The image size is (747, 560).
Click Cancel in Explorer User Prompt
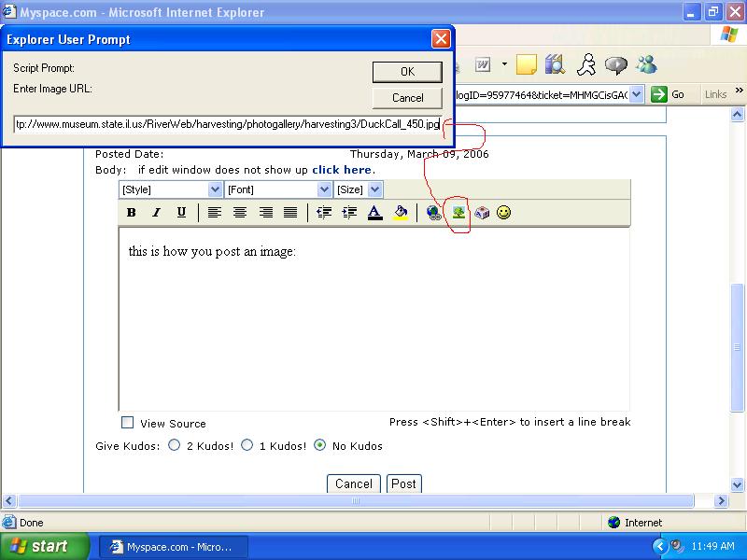(x=407, y=98)
